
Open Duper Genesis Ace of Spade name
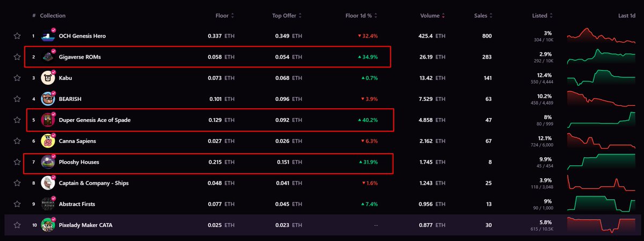94,120
